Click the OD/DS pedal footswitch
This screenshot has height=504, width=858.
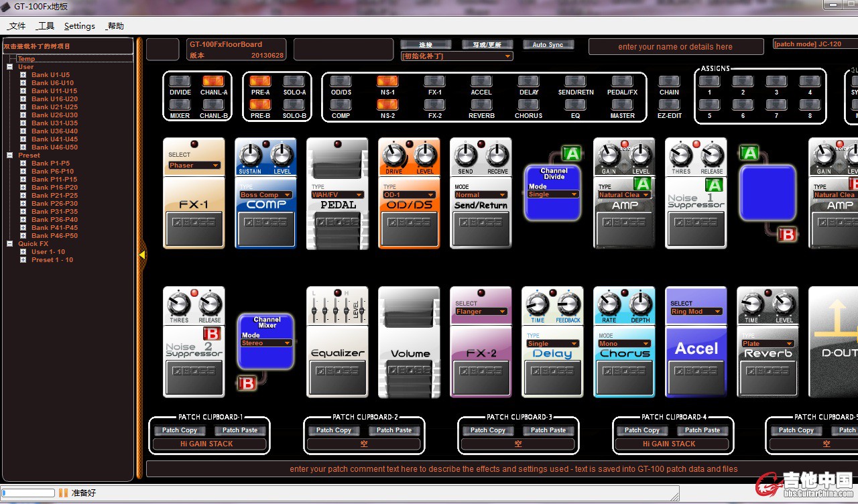click(409, 229)
